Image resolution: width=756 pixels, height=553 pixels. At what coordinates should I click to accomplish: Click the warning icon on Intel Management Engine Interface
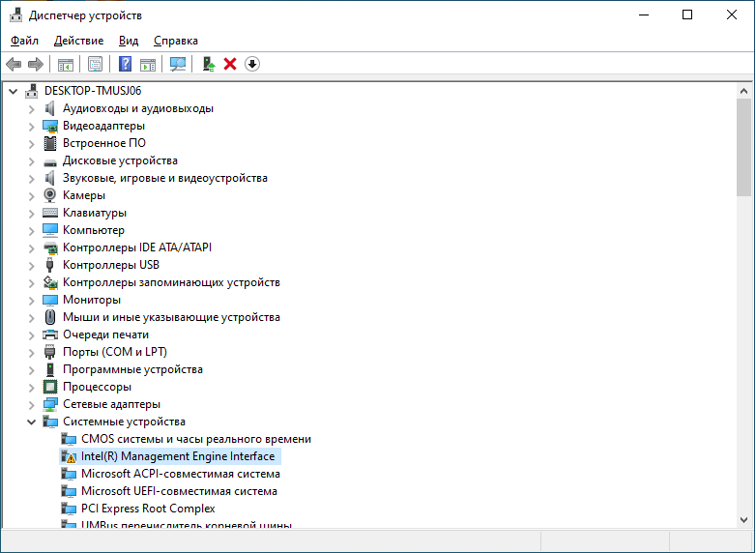(x=69, y=456)
